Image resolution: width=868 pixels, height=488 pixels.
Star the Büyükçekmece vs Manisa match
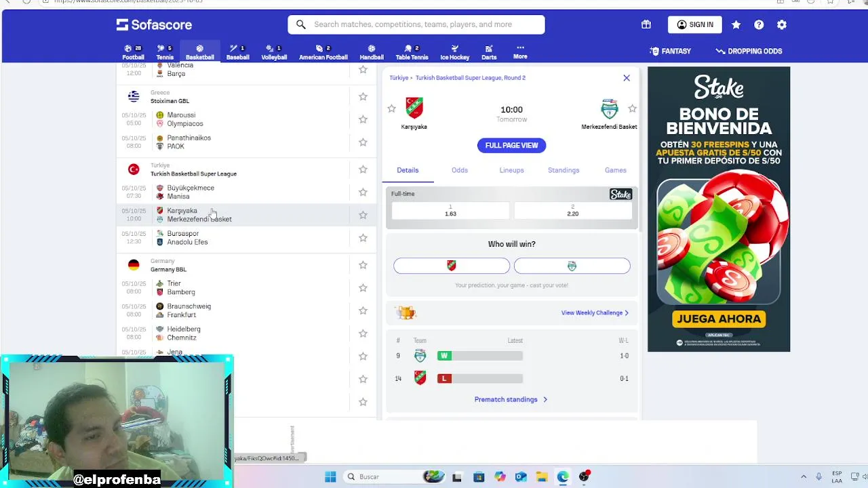click(x=363, y=192)
